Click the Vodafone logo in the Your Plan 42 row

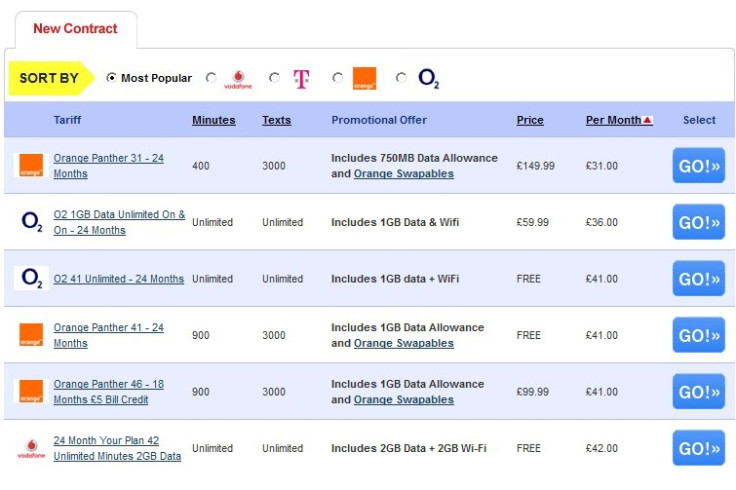31,448
